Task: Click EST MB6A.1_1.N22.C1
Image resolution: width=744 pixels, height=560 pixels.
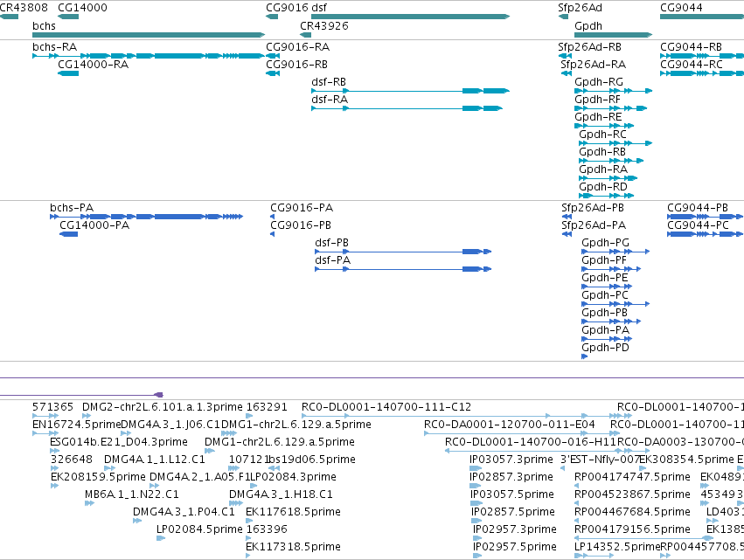Action: 89,503
